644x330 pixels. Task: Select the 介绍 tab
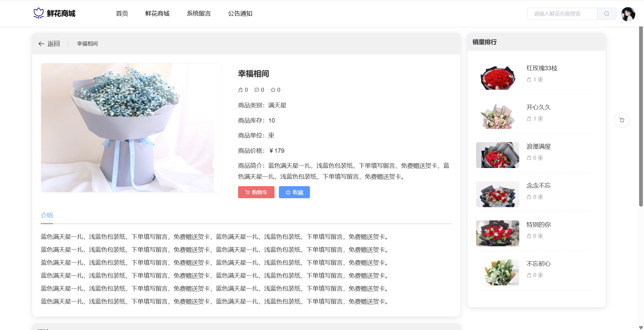tap(47, 215)
